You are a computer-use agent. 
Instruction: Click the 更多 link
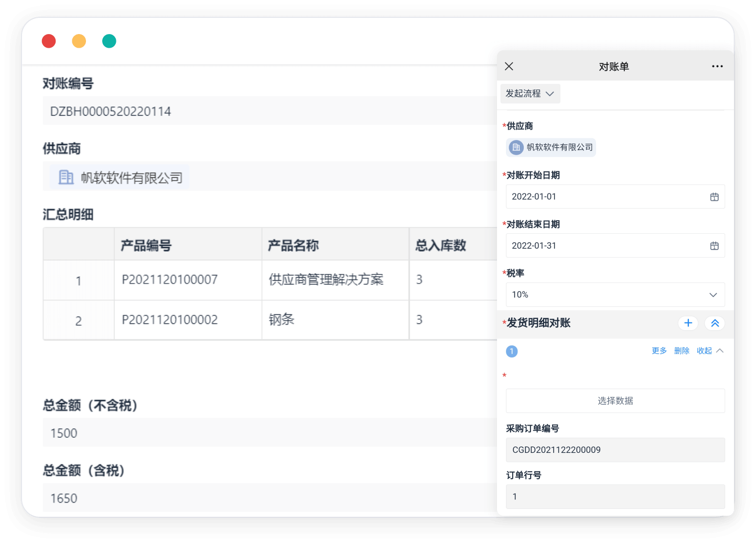click(x=659, y=351)
